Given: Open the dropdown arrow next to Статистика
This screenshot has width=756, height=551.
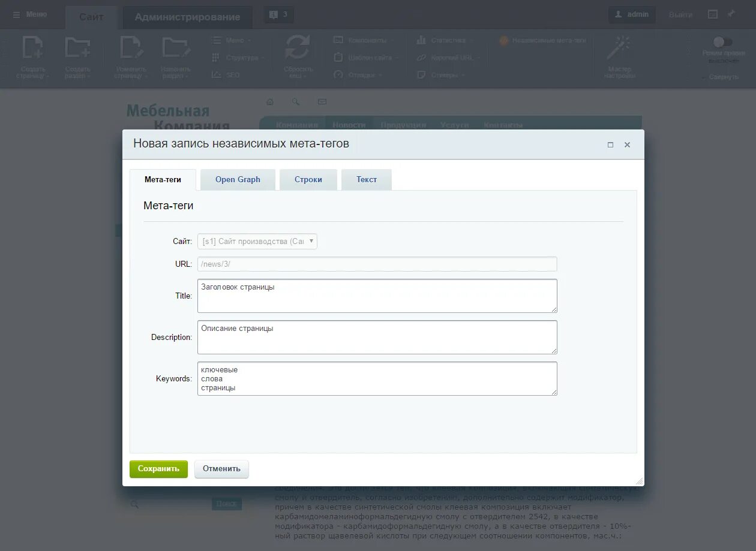Looking at the screenshot, I should [x=471, y=41].
